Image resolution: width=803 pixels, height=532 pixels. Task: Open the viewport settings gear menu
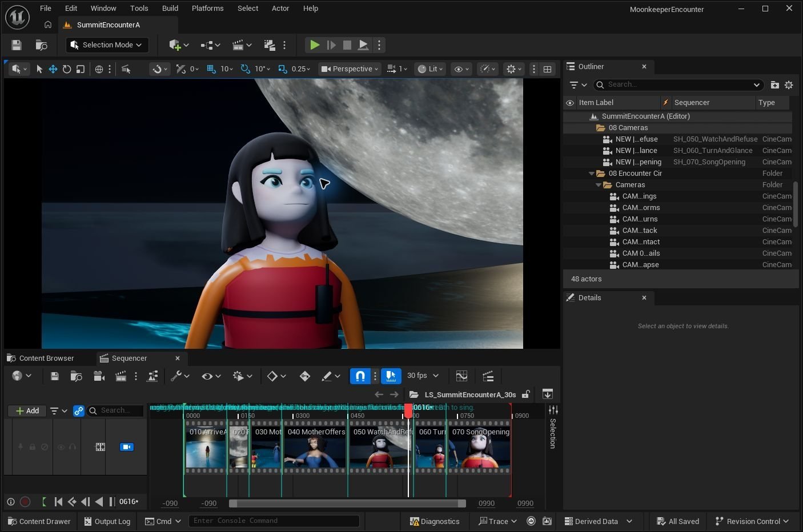coord(514,69)
